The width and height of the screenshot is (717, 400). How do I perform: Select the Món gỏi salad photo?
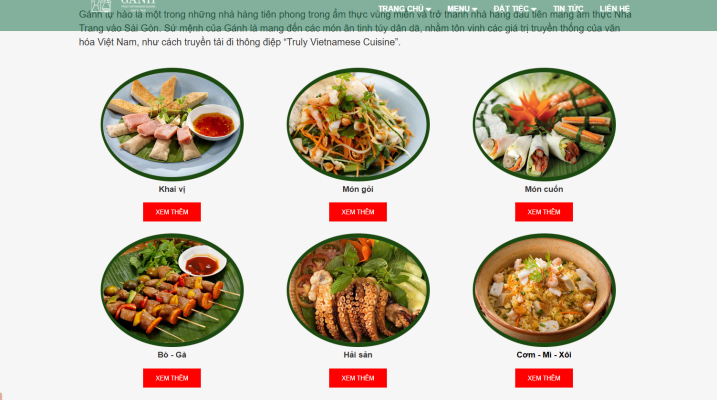click(x=358, y=124)
